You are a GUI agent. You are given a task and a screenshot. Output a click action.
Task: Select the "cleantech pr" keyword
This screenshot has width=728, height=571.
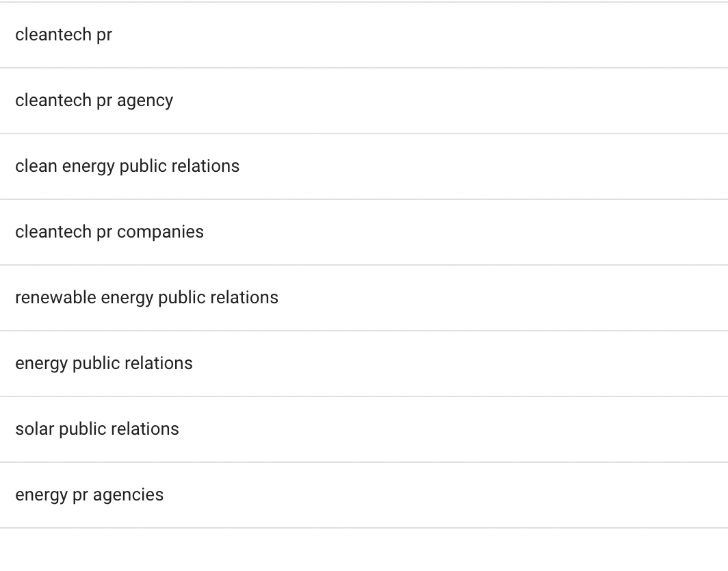[x=64, y=35]
